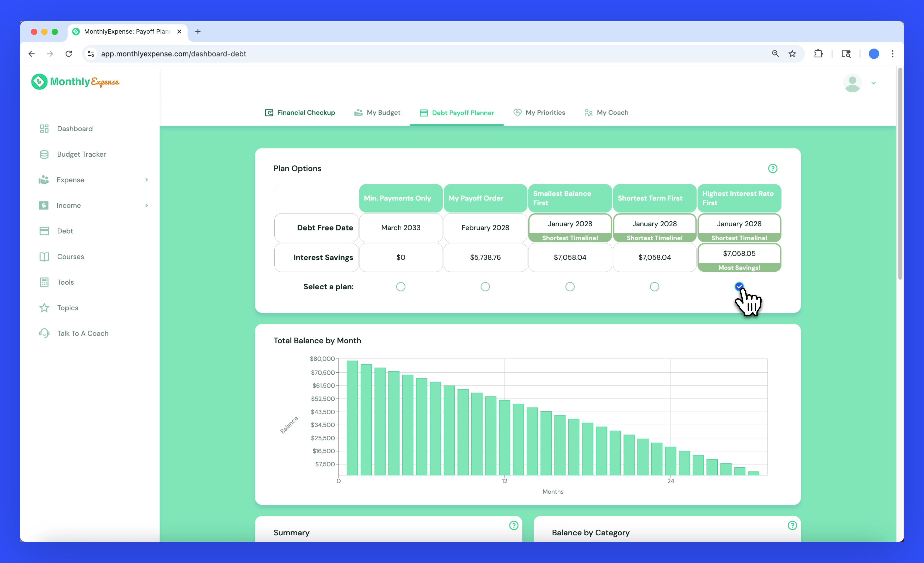Click the Talk To A Coach headset icon

click(x=44, y=333)
